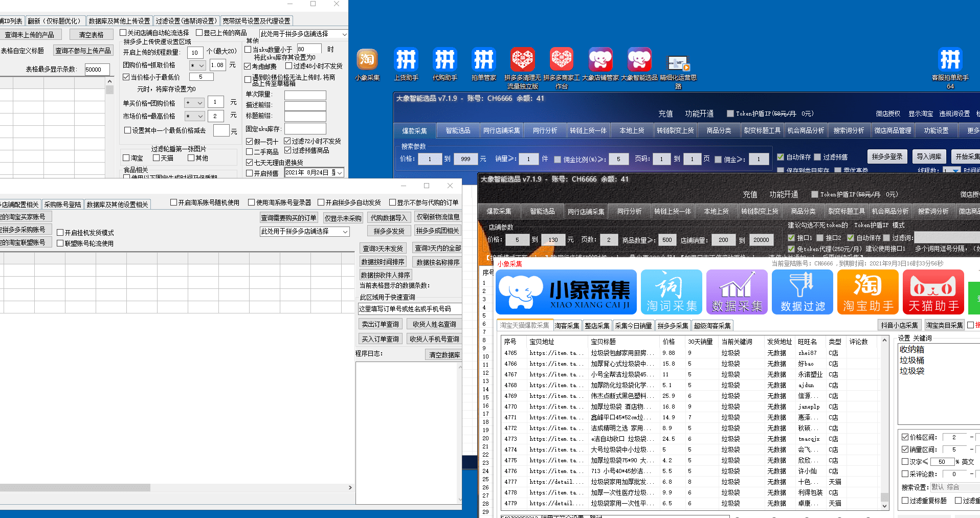Toggle 显已上传的商品 checkbox

199,33
